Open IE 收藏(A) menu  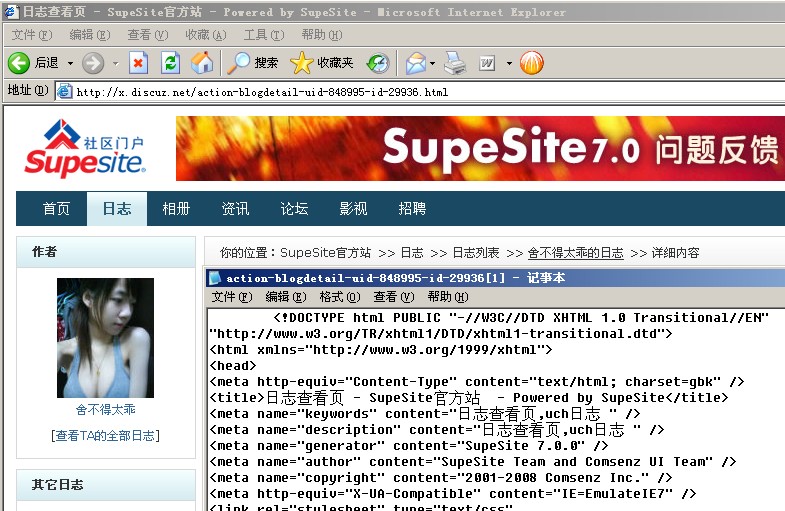pos(206,35)
